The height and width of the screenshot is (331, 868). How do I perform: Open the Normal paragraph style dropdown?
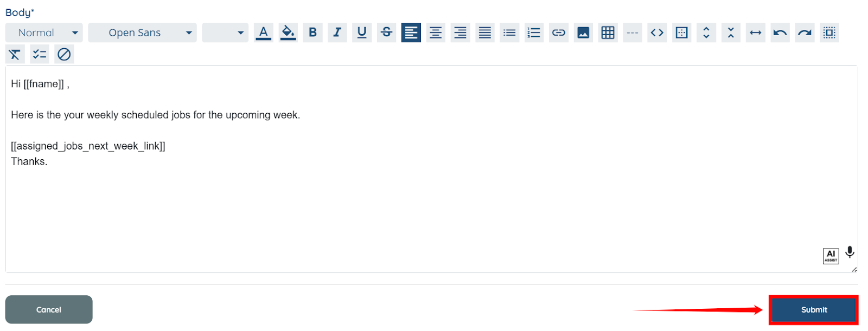pyautogui.click(x=44, y=33)
